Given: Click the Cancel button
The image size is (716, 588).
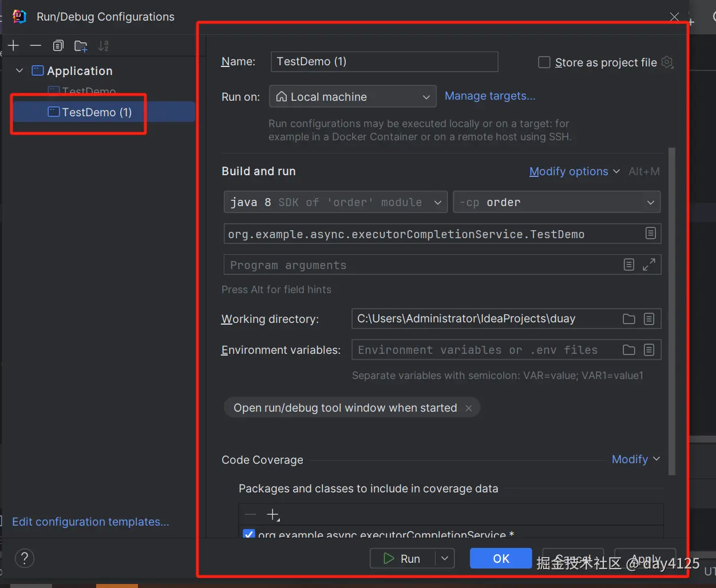Looking at the screenshot, I should tap(573, 558).
